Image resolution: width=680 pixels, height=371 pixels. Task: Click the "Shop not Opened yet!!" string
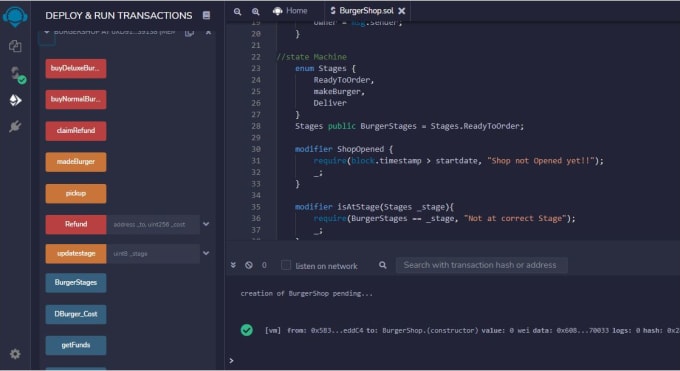tap(541, 161)
